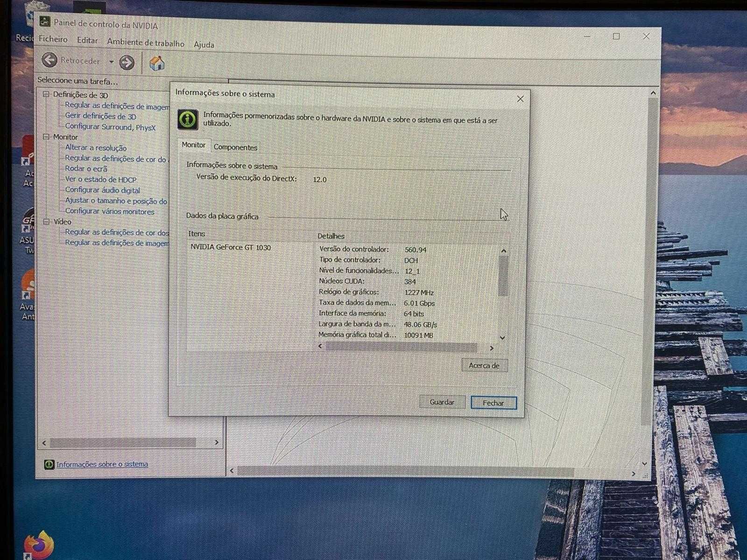
Task: Maximize the NVIDIA control panel window
Action: (x=616, y=36)
